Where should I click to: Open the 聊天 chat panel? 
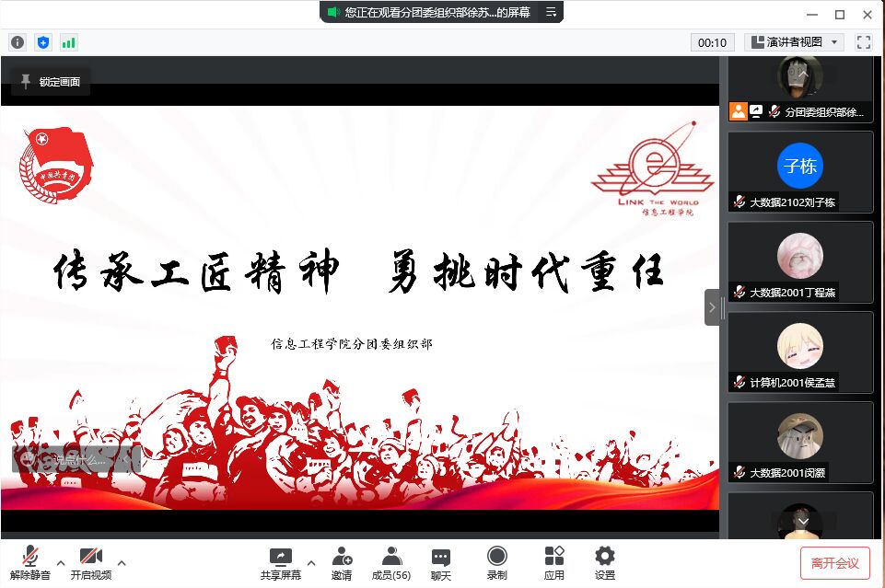coord(441,562)
